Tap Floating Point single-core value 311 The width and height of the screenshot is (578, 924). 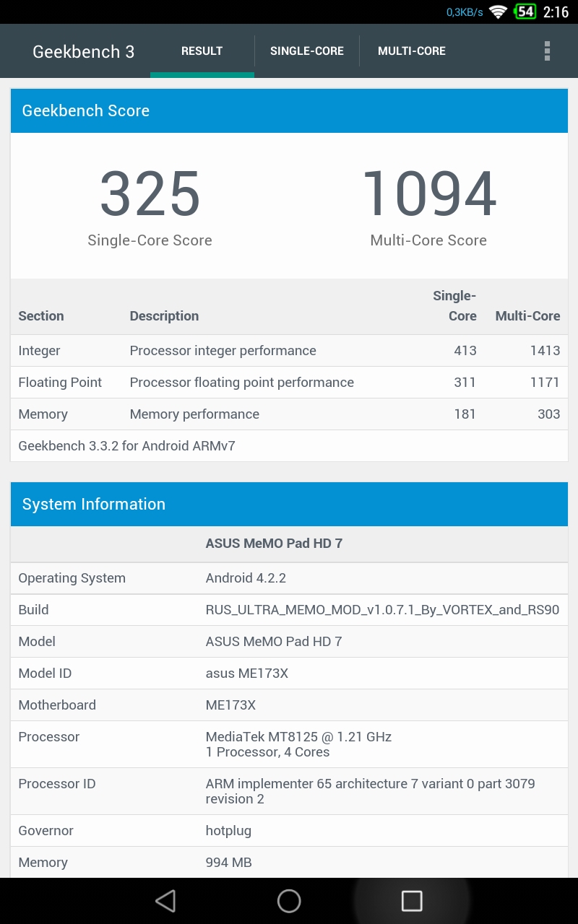click(465, 383)
